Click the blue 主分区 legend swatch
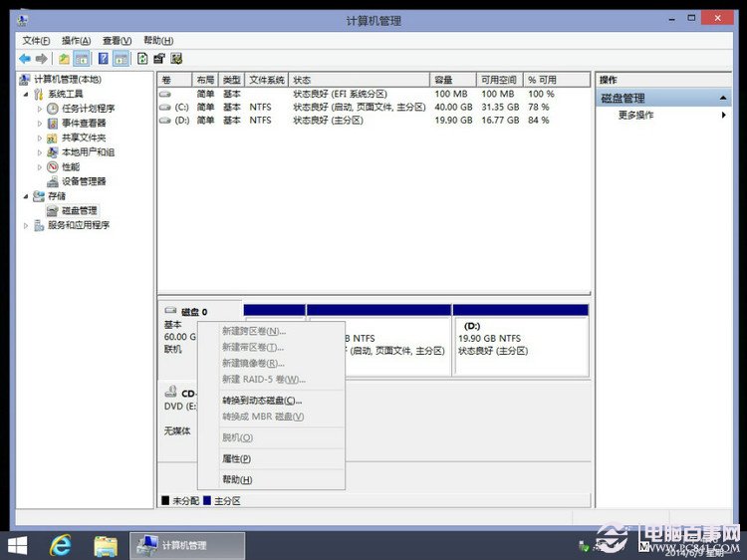Screen dimensions: 747x560 click(207, 500)
